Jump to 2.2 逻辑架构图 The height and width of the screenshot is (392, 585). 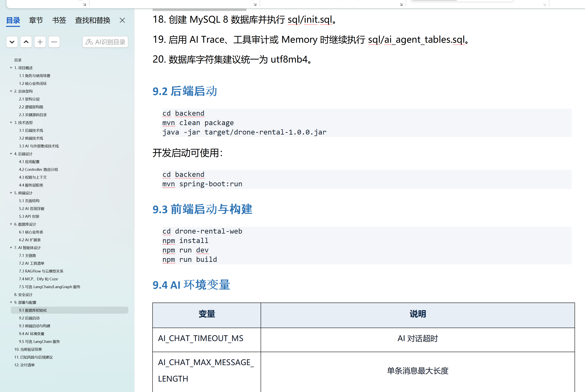tap(31, 107)
